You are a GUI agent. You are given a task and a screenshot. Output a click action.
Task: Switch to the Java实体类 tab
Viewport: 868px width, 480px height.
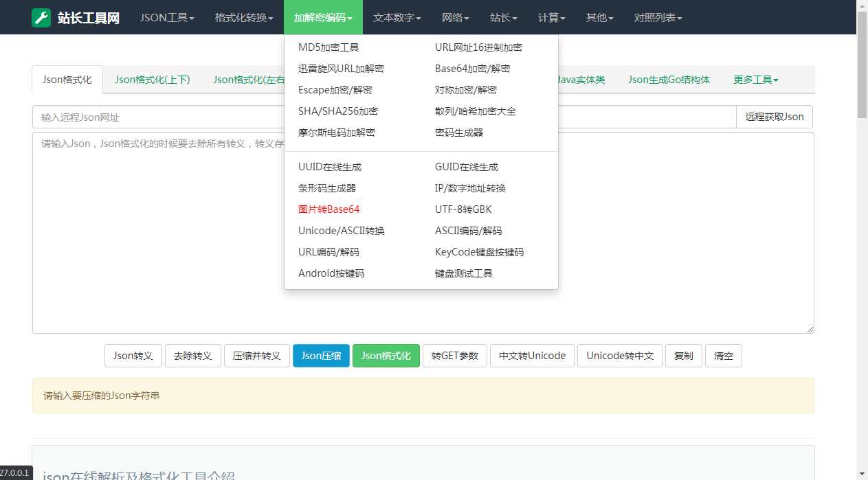581,79
